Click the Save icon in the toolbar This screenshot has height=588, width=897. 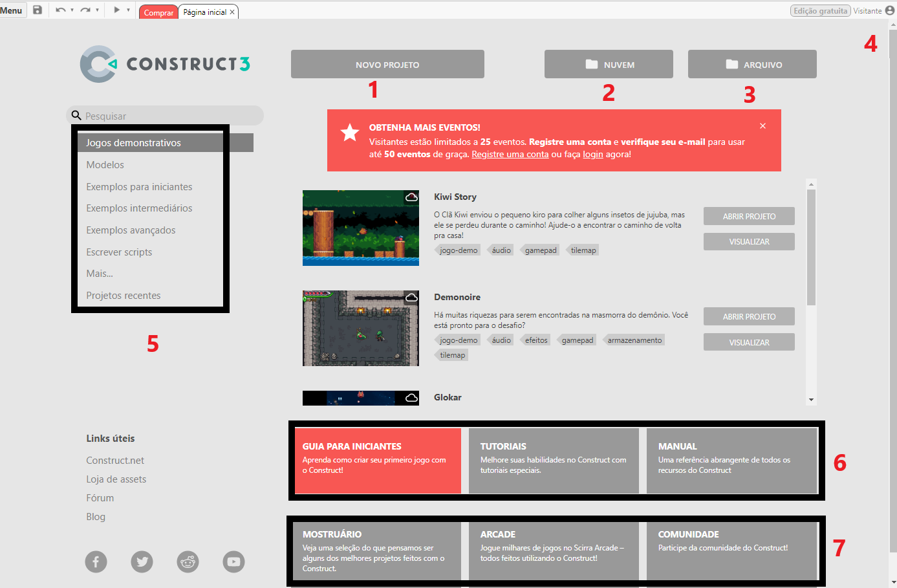tap(38, 10)
